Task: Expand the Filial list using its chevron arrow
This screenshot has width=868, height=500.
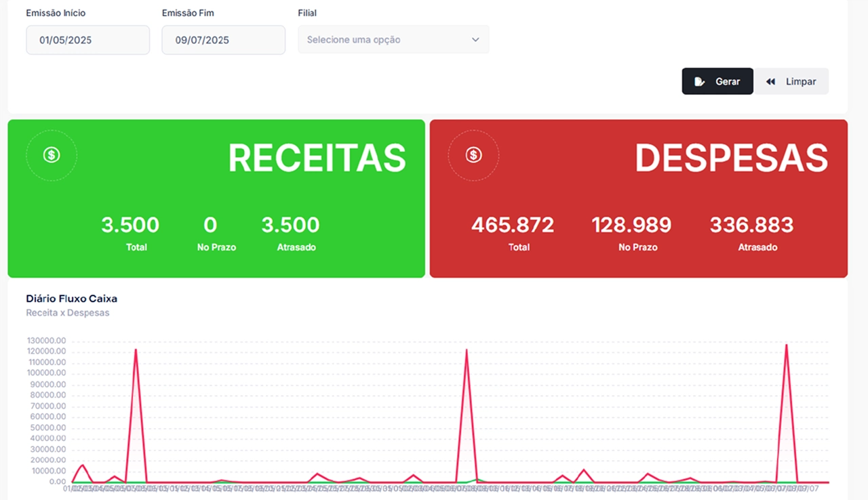Action: tap(475, 40)
